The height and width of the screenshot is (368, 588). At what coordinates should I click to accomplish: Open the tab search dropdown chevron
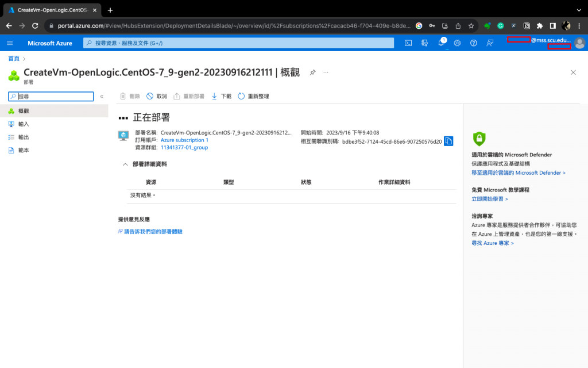tap(579, 10)
